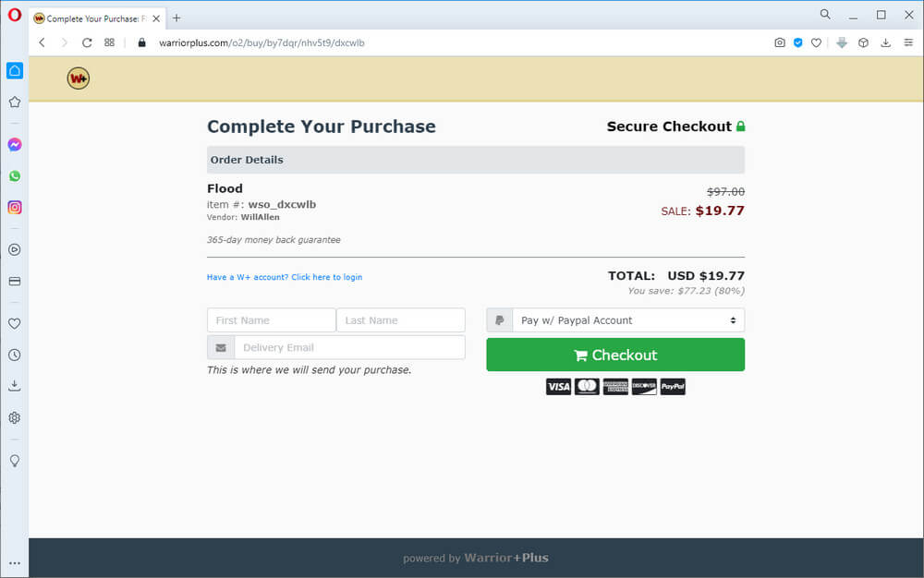Image resolution: width=924 pixels, height=578 pixels.
Task: Open the Home icon in the sidebar
Action: click(15, 70)
